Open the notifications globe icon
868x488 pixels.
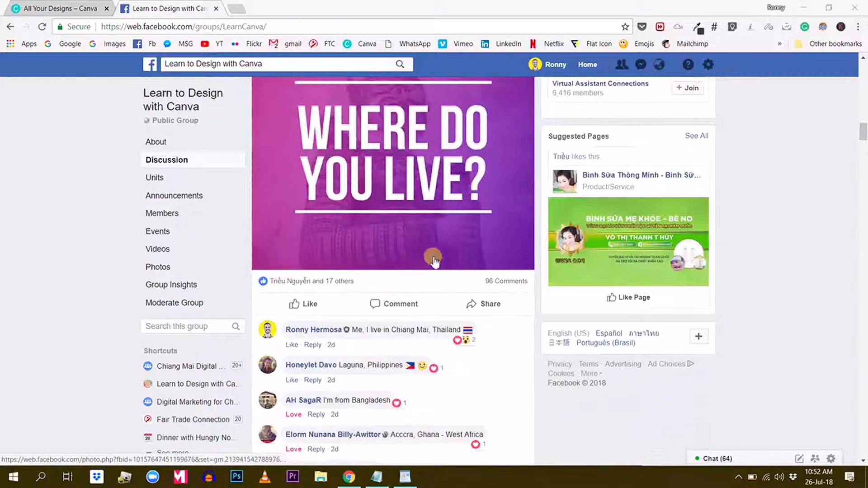point(659,65)
